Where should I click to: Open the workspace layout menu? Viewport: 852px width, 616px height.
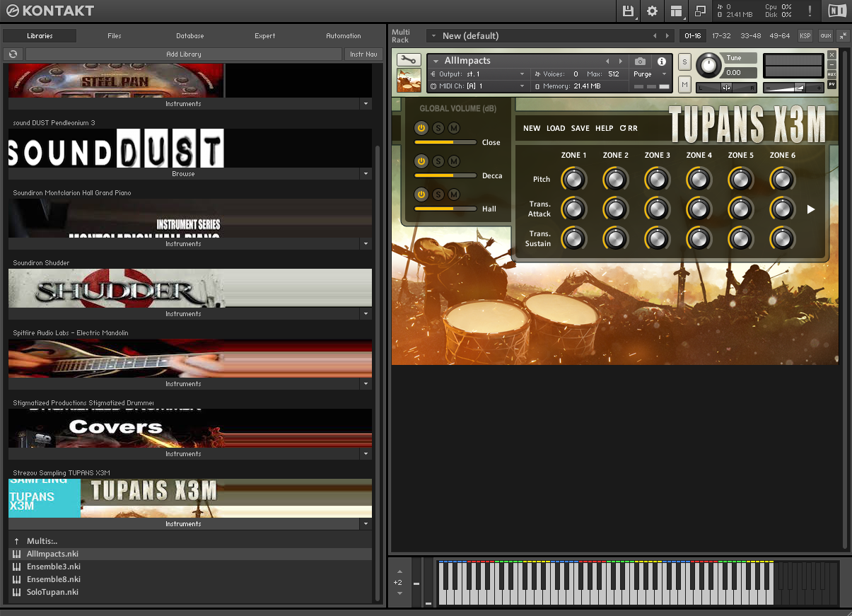[677, 11]
